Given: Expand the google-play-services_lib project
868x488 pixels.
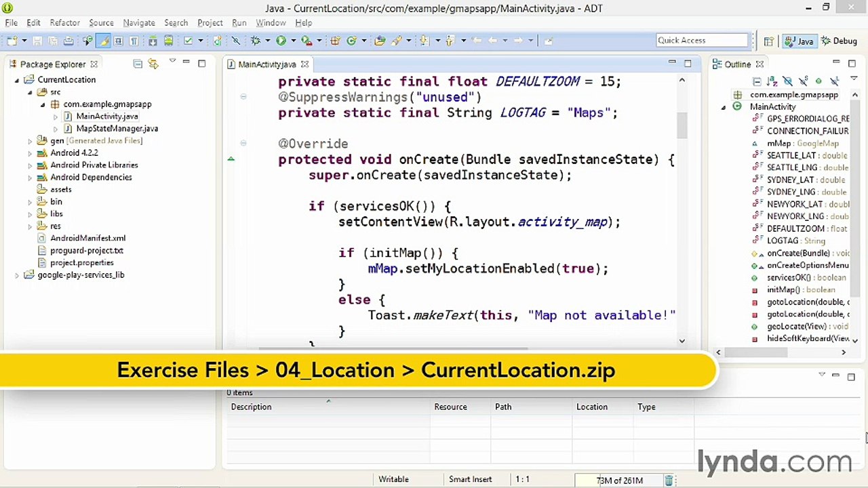Looking at the screenshot, I should (x=17, y=275).
